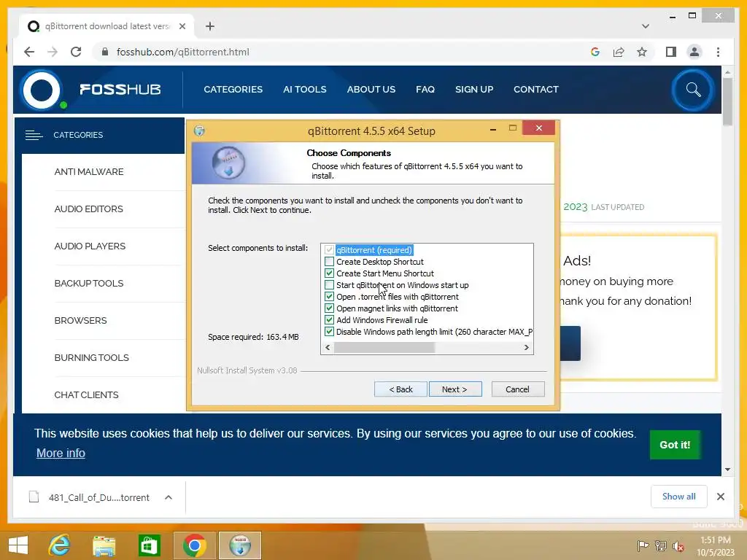Click Chrome back navigation arrow
This screenshot has height=560, width=747.
pos(29,52)
